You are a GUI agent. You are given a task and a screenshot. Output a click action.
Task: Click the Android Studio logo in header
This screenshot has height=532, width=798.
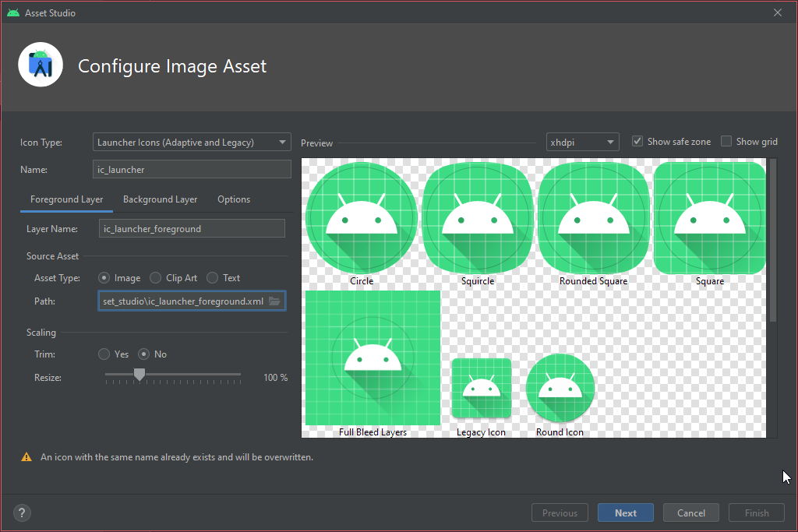point(41,65)
